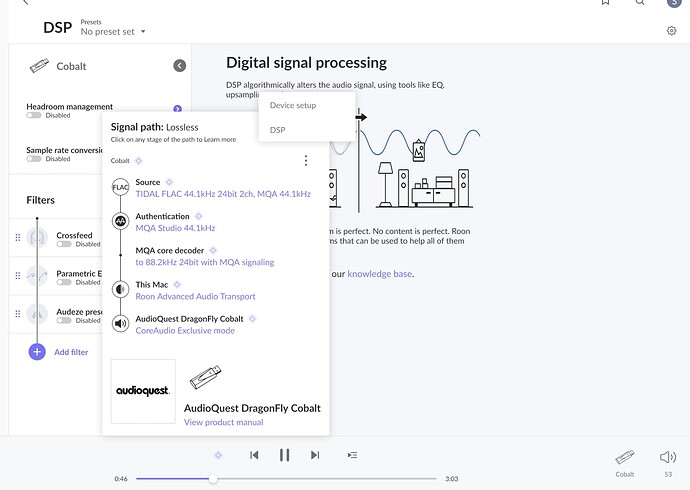The width and height of the screenshot is (690, 490).
Task: Expand Headroom management settings arrow
Action: click(177, 109)
